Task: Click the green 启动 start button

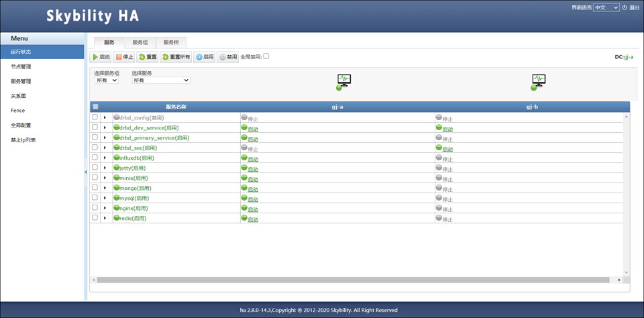Action: pyautogui.click(x=101, y=57)
